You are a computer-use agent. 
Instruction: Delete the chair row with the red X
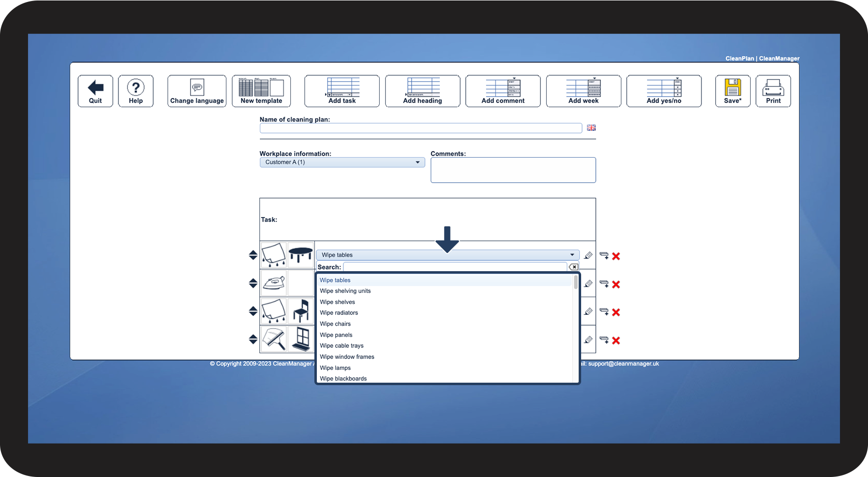click(616, 312)
